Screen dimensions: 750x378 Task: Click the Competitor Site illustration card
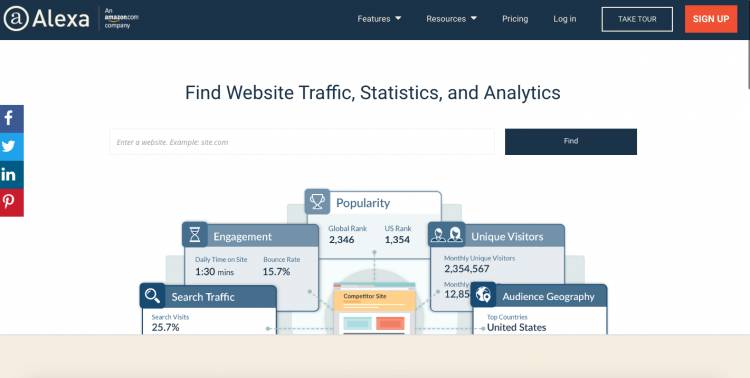(375, 308)
